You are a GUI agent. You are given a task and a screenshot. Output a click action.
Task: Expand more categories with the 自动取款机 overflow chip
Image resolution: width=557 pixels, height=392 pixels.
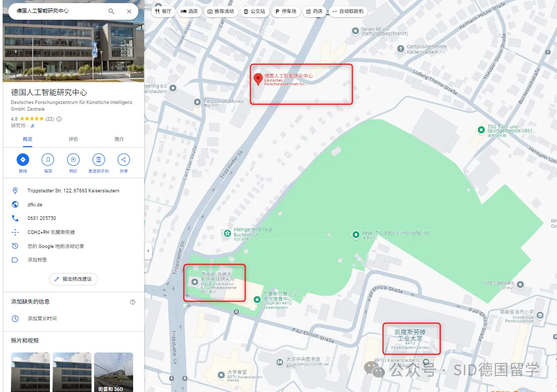tap(349, 11)
